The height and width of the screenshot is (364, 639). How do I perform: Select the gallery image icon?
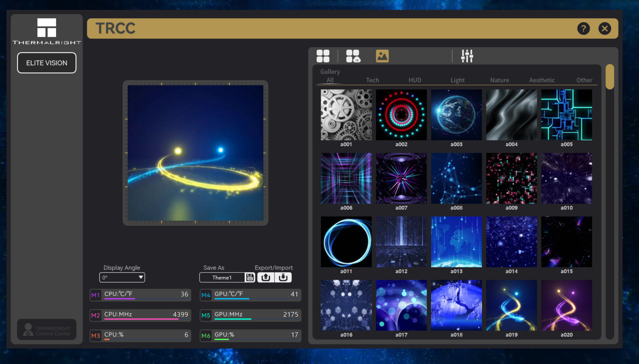pos(382,56)
